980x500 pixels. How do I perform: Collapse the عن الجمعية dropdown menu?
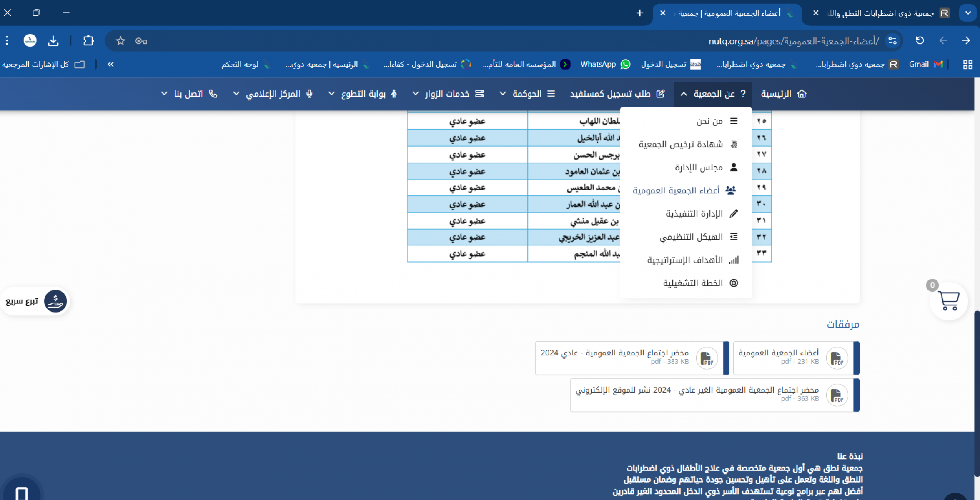[x=713, y=94]
